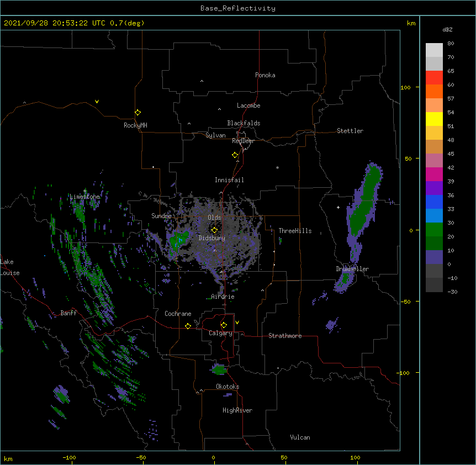This screenshot has height=465, width=476.
Task: Click the ThreeHills label
Action: coord(295,231)
